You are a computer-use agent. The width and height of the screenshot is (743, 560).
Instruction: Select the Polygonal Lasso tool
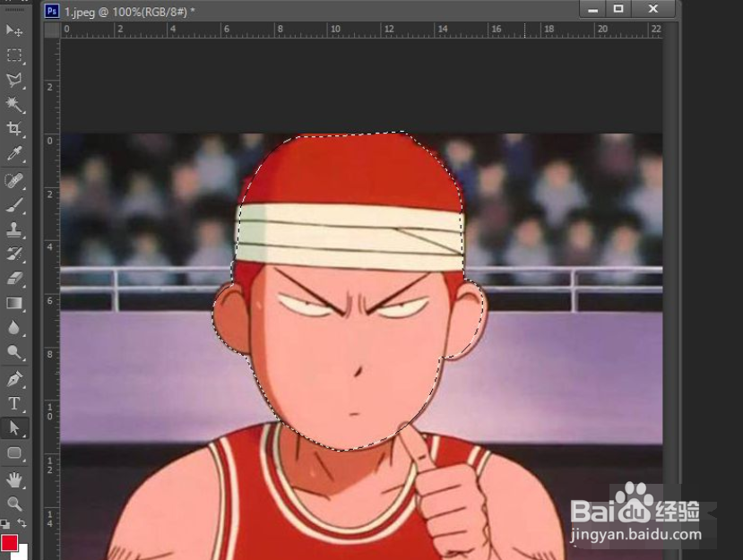pyautogui.click(x=14, y=80)
